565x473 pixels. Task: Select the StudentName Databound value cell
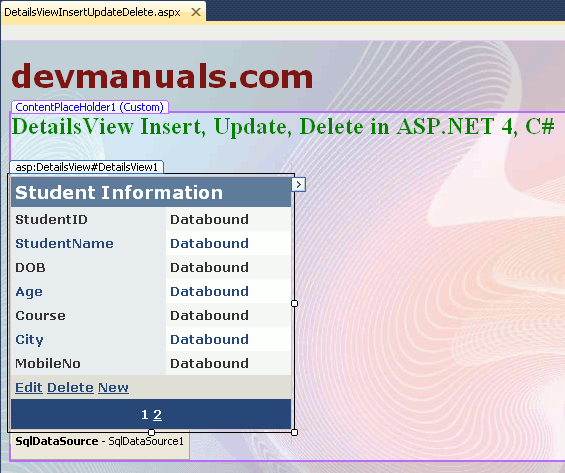[x=228, y=243]
